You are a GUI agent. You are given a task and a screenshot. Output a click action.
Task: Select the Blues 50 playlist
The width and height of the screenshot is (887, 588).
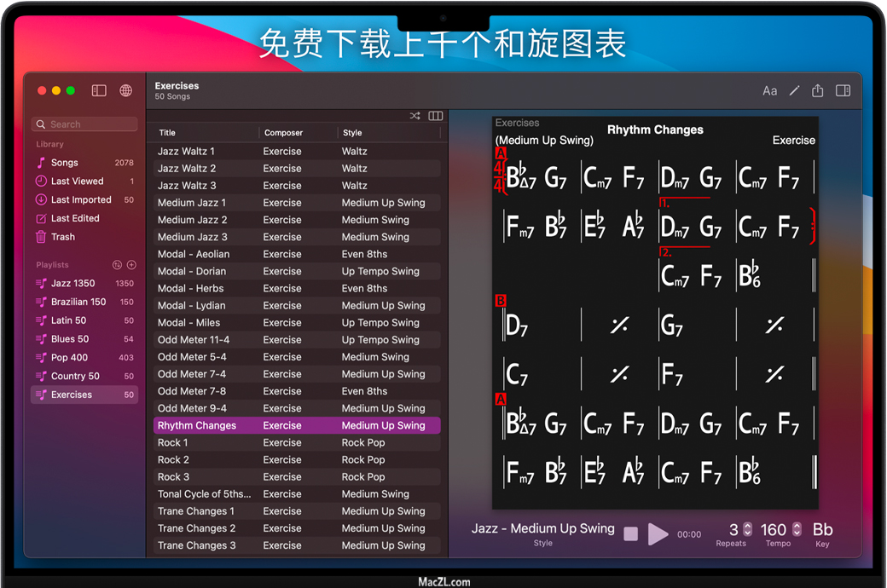(x=70, y=339)
